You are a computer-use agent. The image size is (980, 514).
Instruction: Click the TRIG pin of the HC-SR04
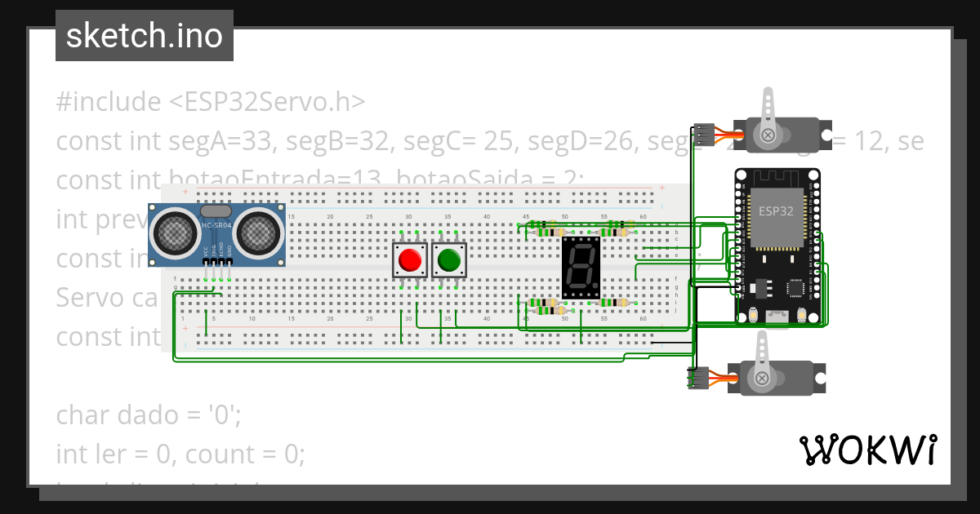213,262
